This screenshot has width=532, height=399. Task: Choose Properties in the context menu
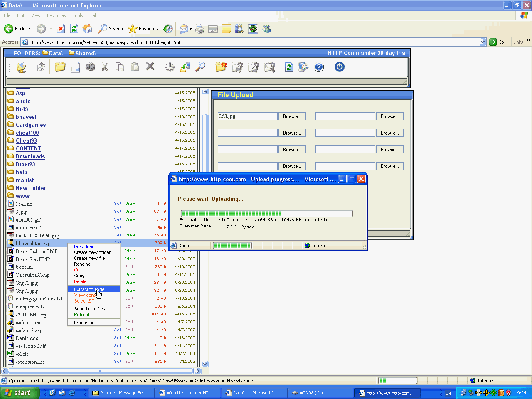point(84,323)
